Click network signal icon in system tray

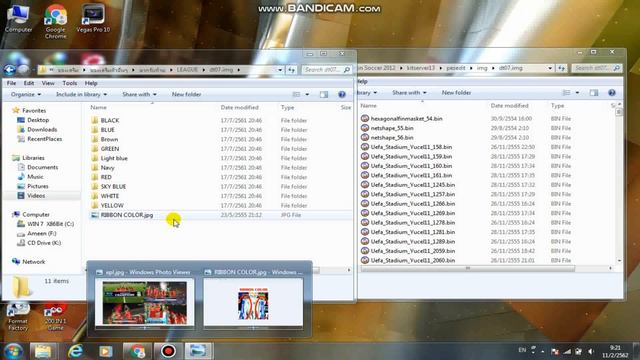pos(567,351)
